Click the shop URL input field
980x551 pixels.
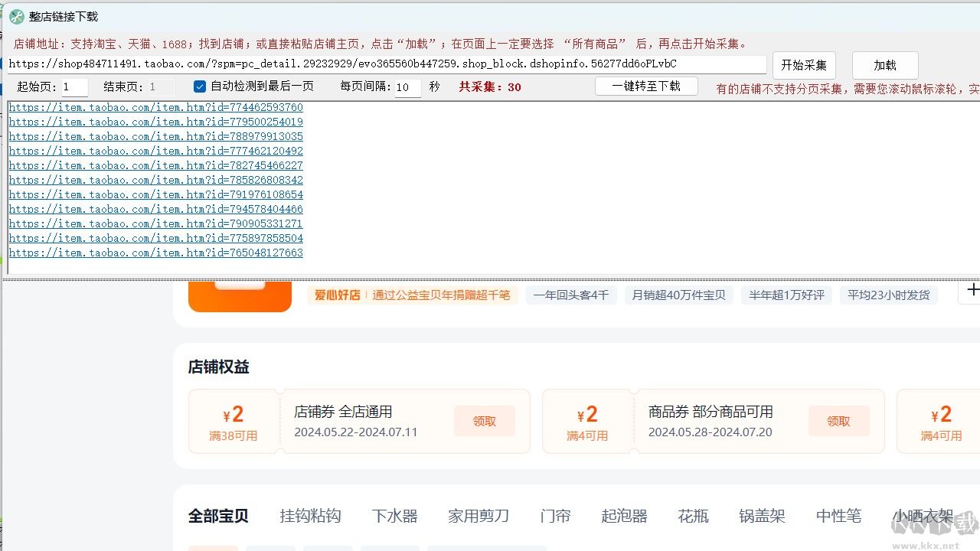click(383, 64)
